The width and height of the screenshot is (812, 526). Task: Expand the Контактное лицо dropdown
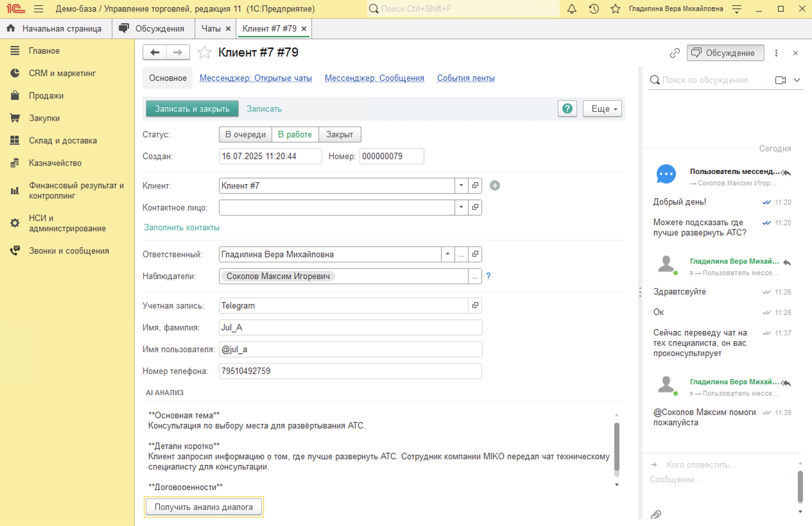462,207
